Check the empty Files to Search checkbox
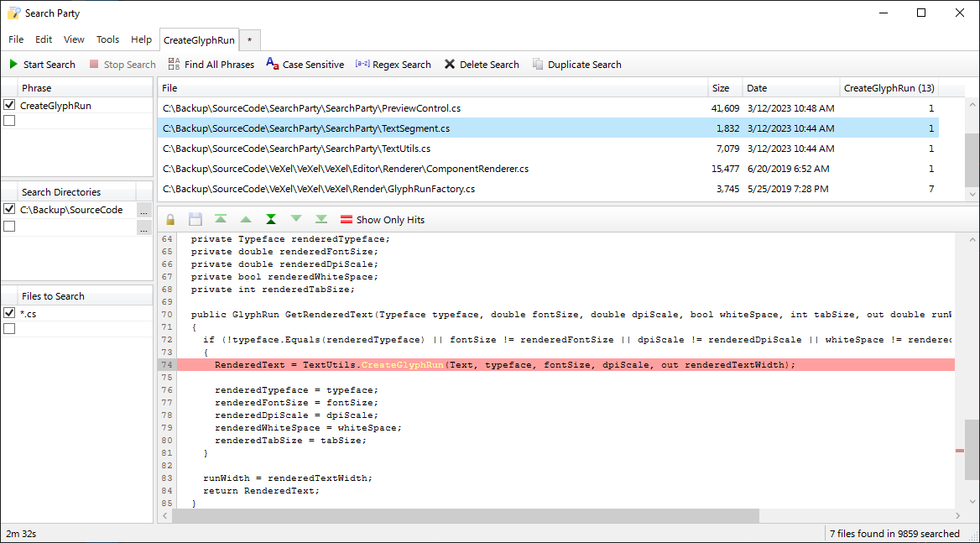980x543 pixels. tap(9, 329)
